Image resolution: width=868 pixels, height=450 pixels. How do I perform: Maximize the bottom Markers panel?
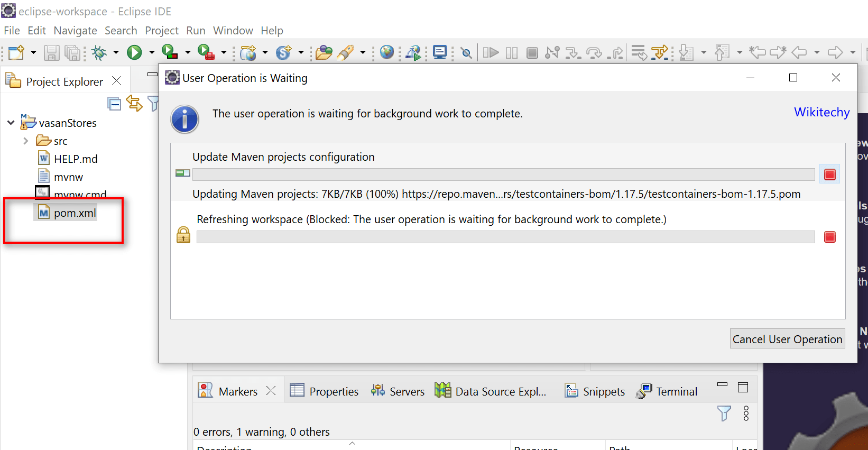[x=743, y=388]
